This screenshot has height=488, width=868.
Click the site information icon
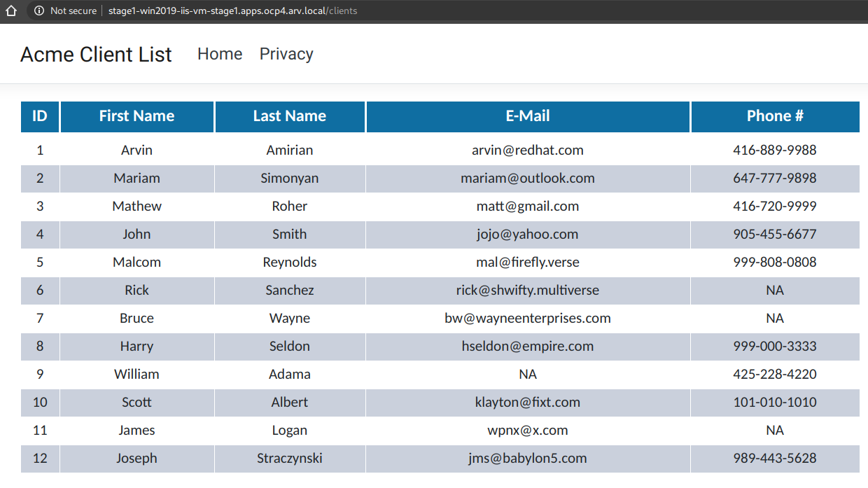tap(39, 11)
